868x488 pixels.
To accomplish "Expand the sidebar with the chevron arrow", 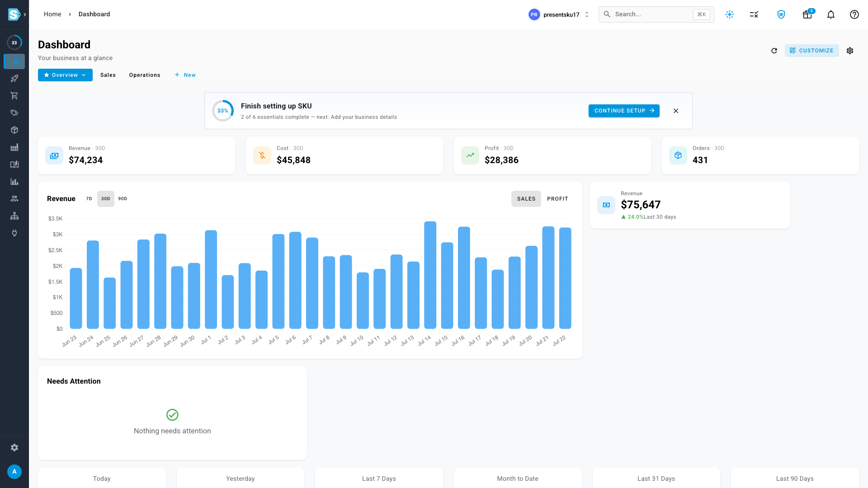I will coord(25,14).
